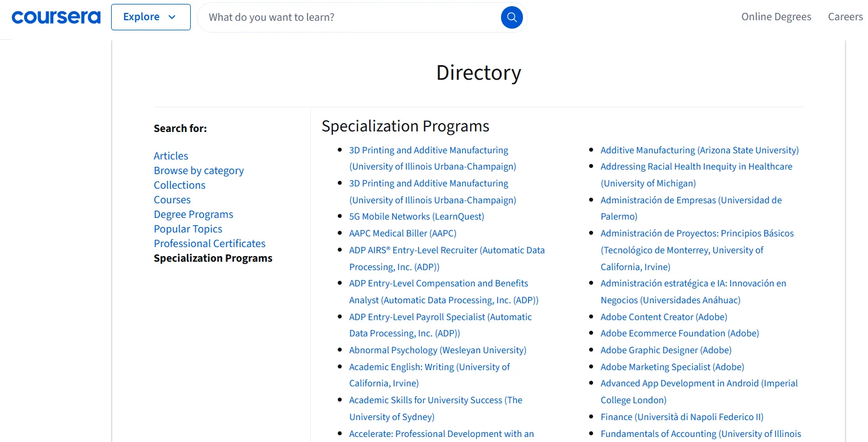868x442 pixels.
Task: Click the Online Degrees menu item
Action: (x=776, y=17)
